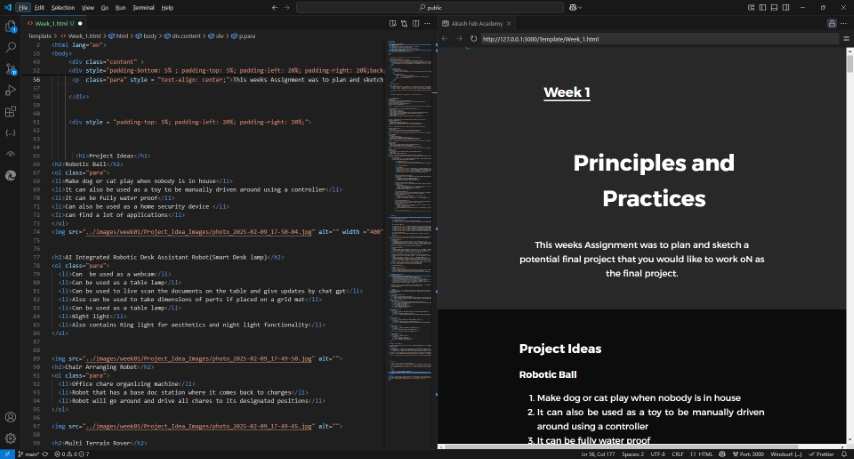Open Source Control view in activity bar
This screenshot has height=459, width=854.
coord(10,69)
